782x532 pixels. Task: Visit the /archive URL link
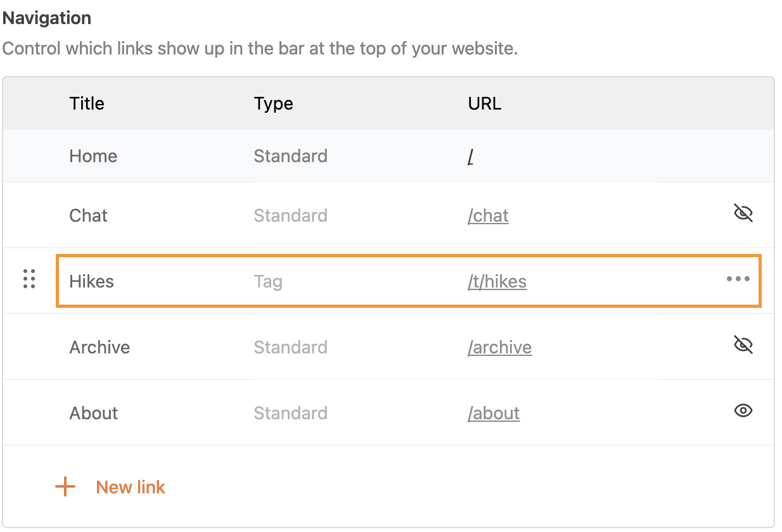[x=500, y=347]
